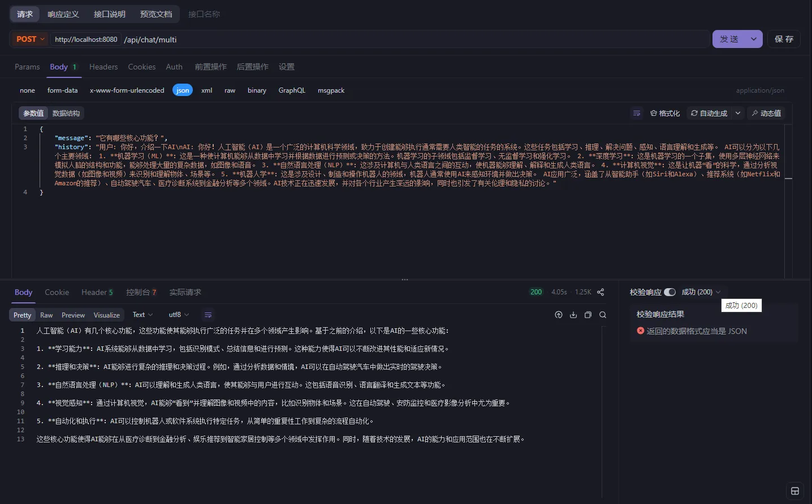The width and height of the screenshot is (812, 504).
Task: Switch to 数据结构 view
Action: (66, 113)
